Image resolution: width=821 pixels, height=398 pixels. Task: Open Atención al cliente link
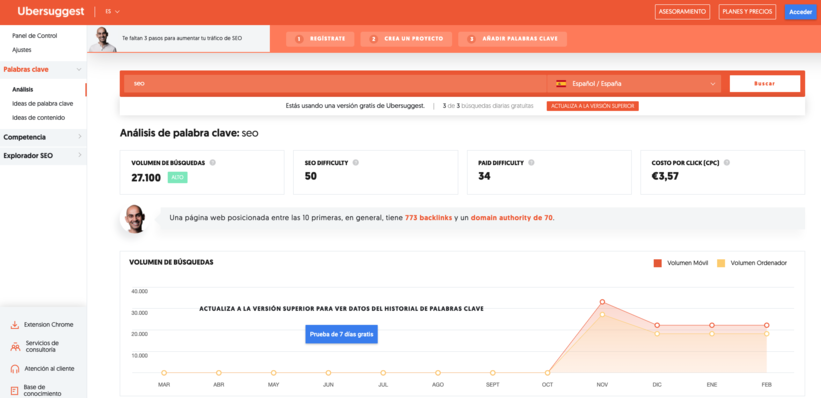(49, 369)
